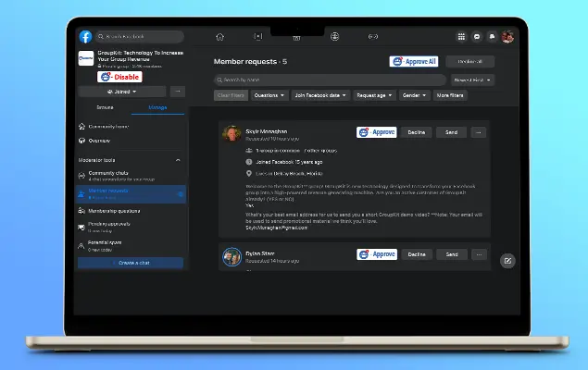Switch to the Browse tab
Viewport: 588px width, 370px height.
pos(105,107)
